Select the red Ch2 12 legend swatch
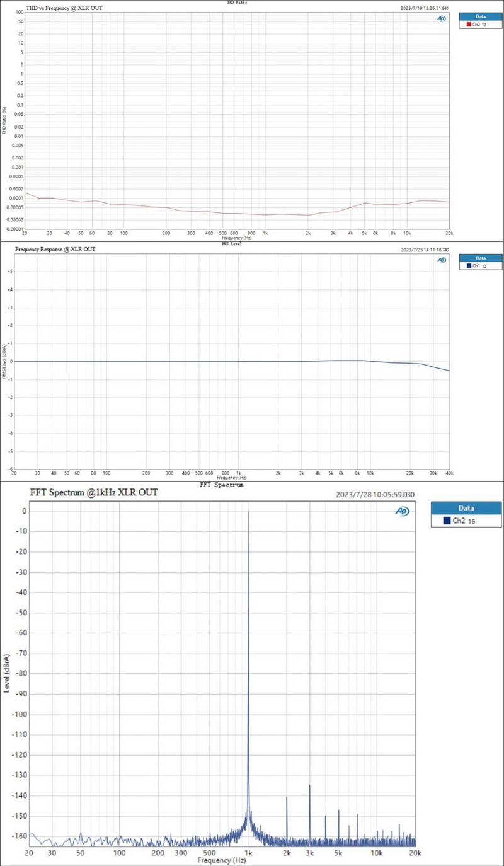 (469, 24)
